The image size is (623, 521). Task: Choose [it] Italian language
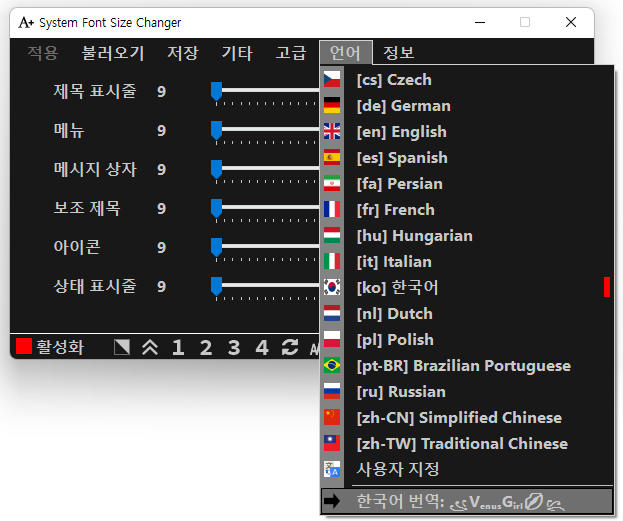pyautogui.click(x=467, y=261)
